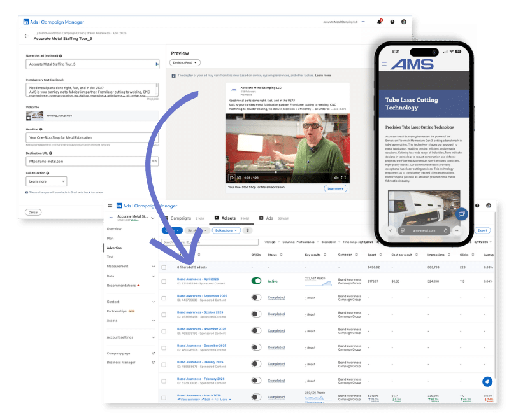516x420 pixels.
Task: Check the select-all checkbox in the ad sets table
Action: pyautogui.click(x=163, y=266)
